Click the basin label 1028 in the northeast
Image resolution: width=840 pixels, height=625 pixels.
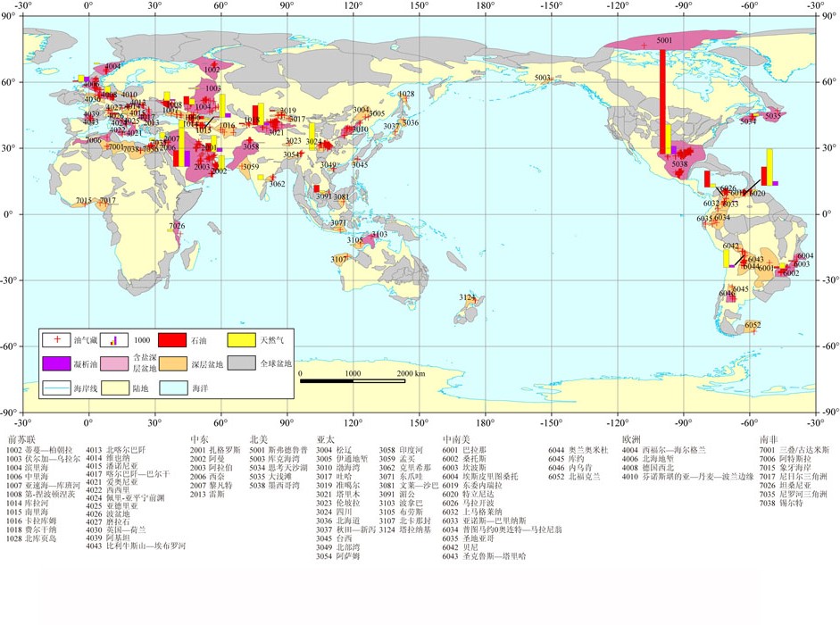(x=406, y=94)
